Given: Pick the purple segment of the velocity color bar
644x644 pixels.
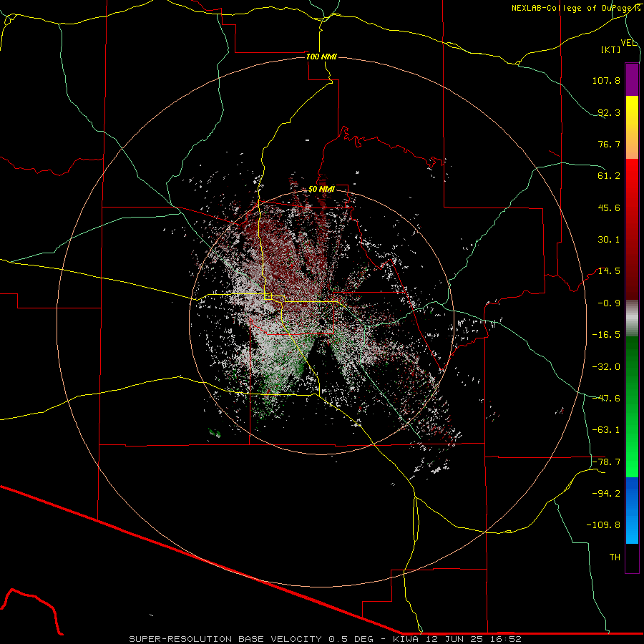Looking at the screenshot, I should pos(632,79).
